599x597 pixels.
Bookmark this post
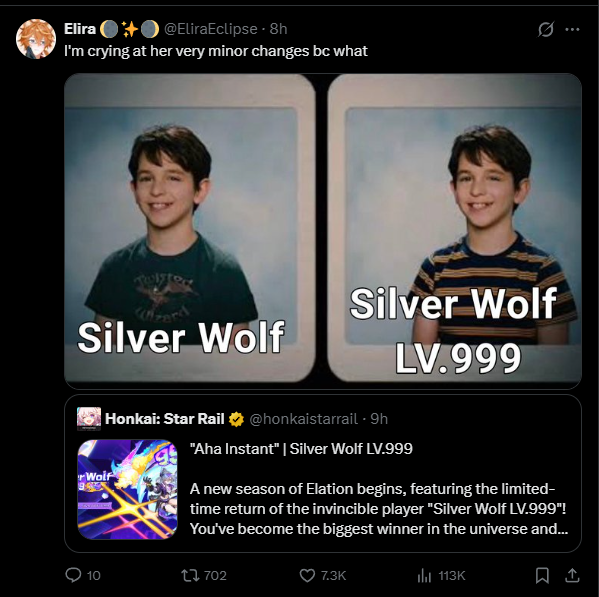(542, 575)
